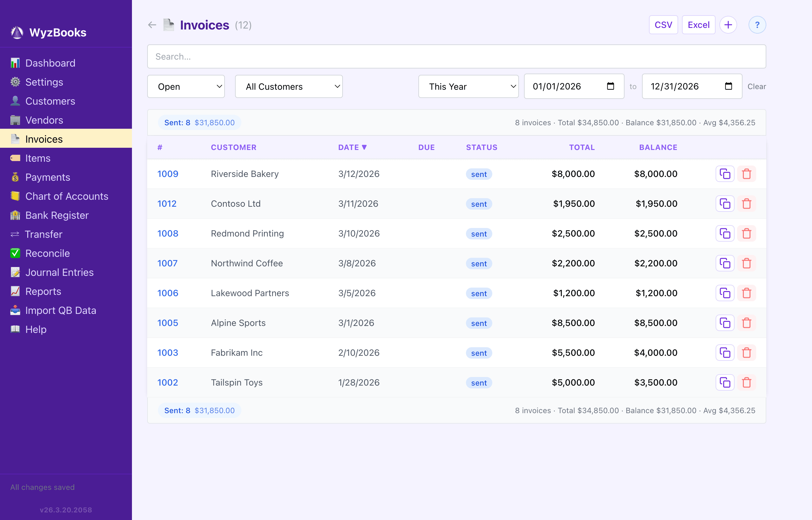Duplicate invoice 1009 for Riverside Bakery
The width and height of the screenshot is (812, 520).
(725, 173)
